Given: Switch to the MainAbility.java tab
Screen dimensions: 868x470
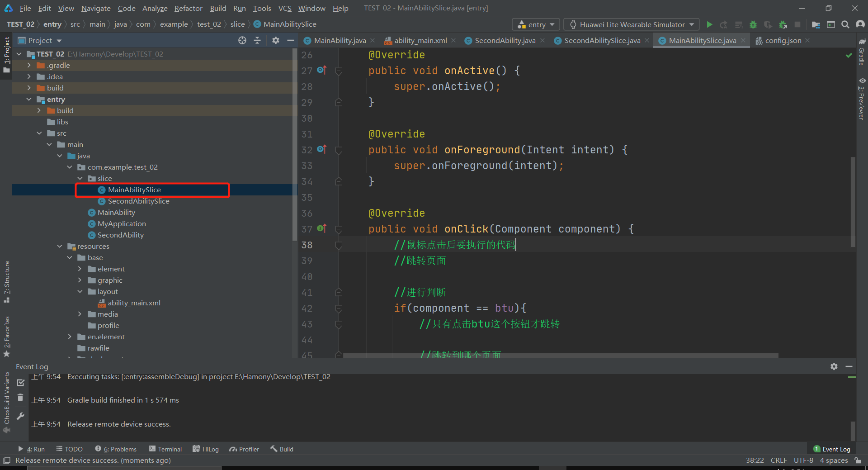Looking at the screenshot, I should click(x=340, y=40).
